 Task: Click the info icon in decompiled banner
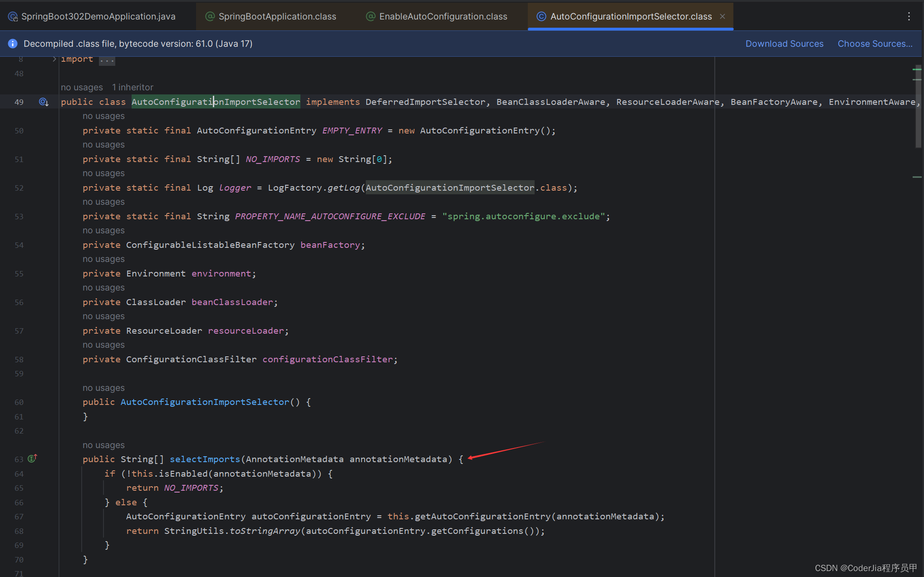(13, 44)
